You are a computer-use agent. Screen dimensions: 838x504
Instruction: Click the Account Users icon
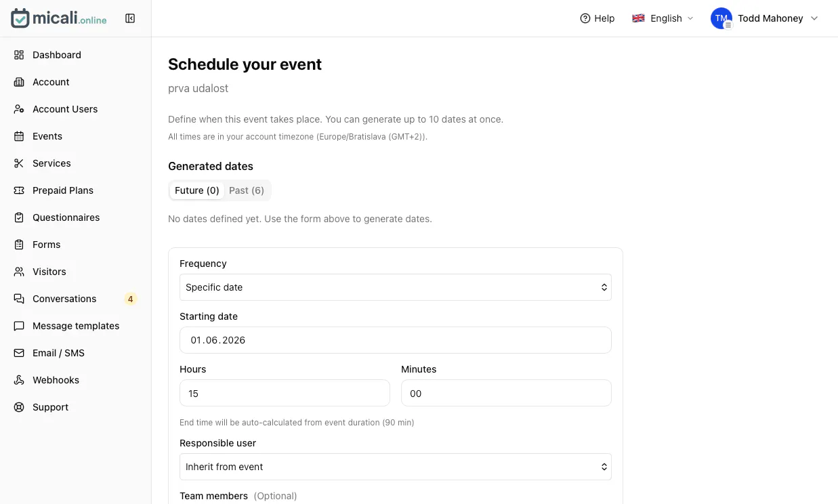(19, 109)
